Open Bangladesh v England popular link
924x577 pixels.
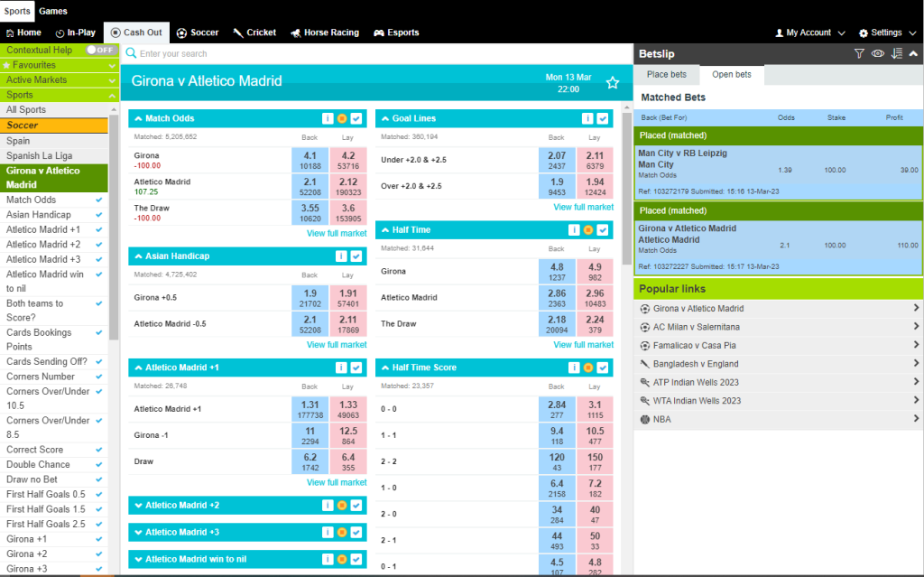779,364
